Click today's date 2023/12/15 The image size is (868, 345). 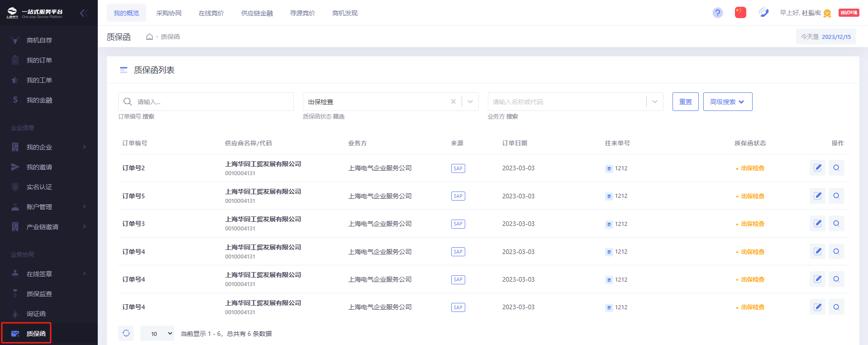[x=836, y=37]
